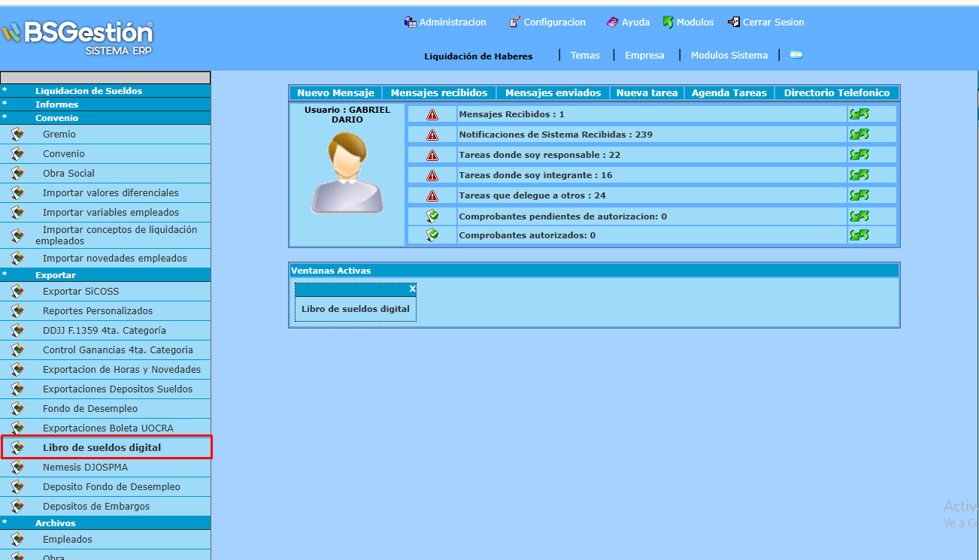Close the Libro de sueldos digital active window

(412, 289)
